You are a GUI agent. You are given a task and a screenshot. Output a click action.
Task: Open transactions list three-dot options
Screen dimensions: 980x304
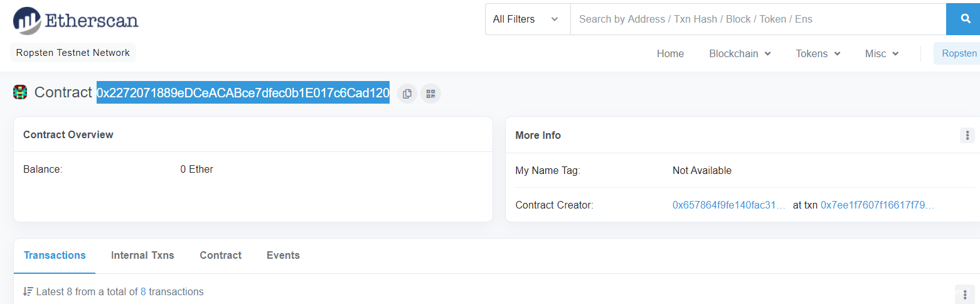tap(964, 294)
